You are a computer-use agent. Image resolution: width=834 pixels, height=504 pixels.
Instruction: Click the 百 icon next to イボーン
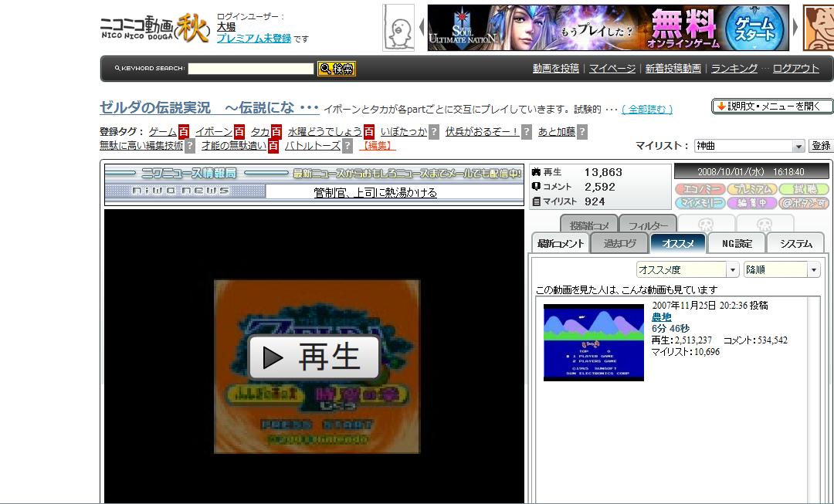point(239,132)
